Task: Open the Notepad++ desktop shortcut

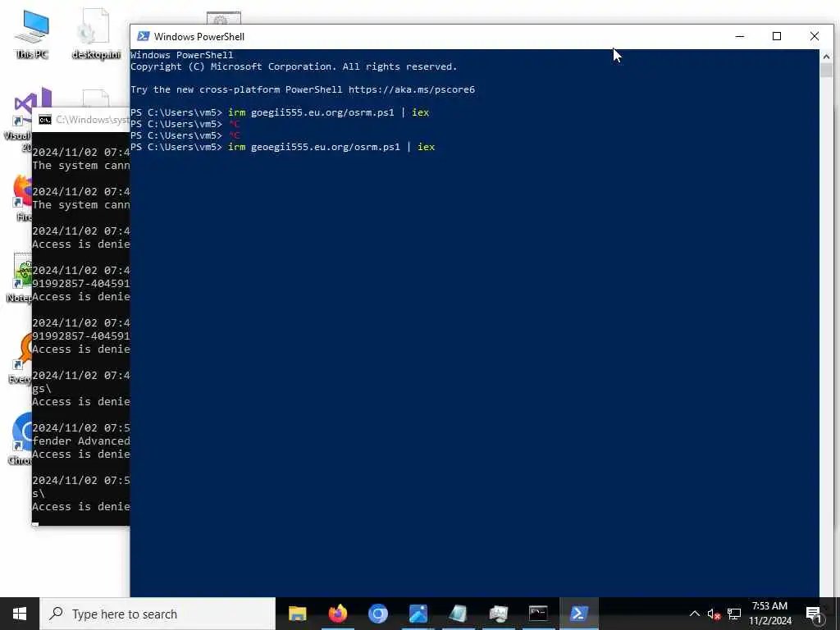Action: click(x=21, y=279)
